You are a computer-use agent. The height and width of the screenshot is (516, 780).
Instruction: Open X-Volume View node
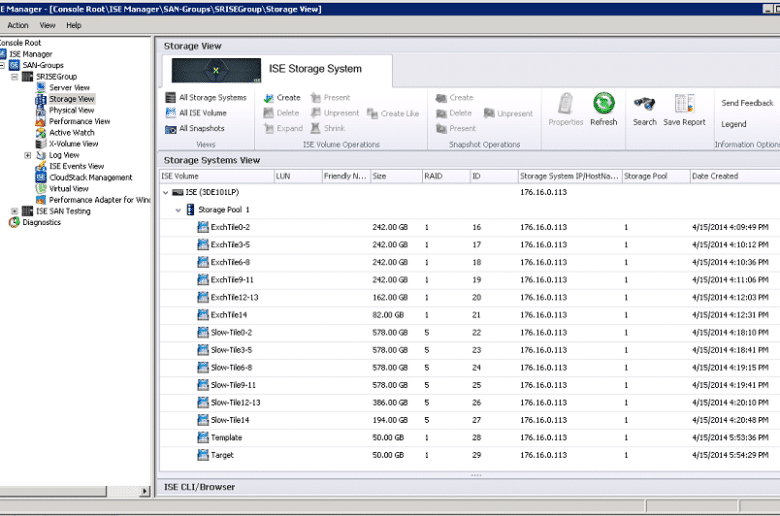(74, 144)
